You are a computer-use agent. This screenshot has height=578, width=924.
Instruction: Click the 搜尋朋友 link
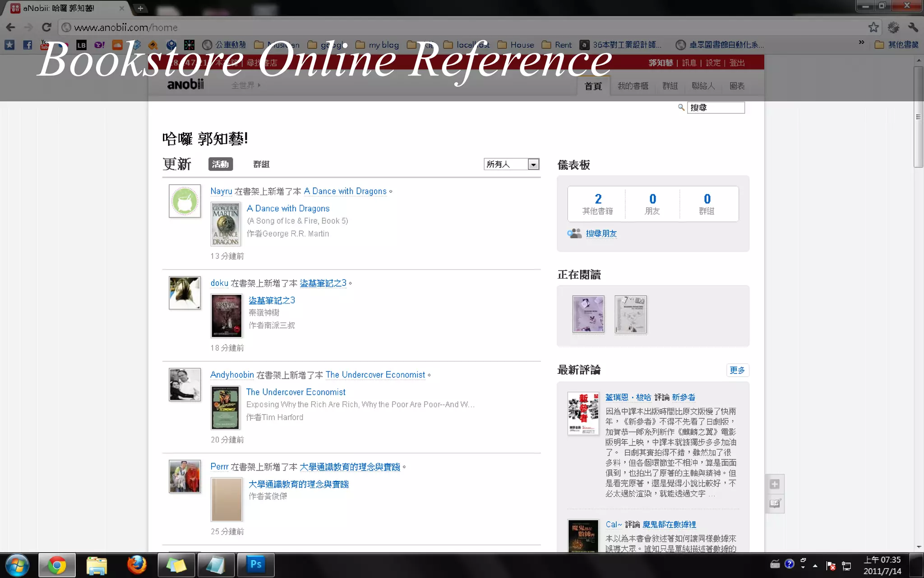(x=601, y=233)
